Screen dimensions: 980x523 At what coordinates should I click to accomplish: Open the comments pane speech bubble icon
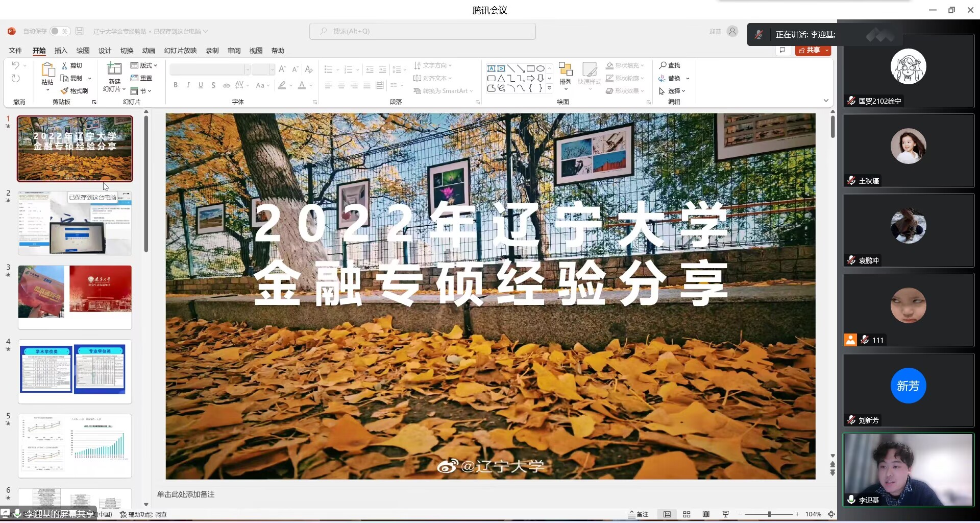[x=782, y=50]
